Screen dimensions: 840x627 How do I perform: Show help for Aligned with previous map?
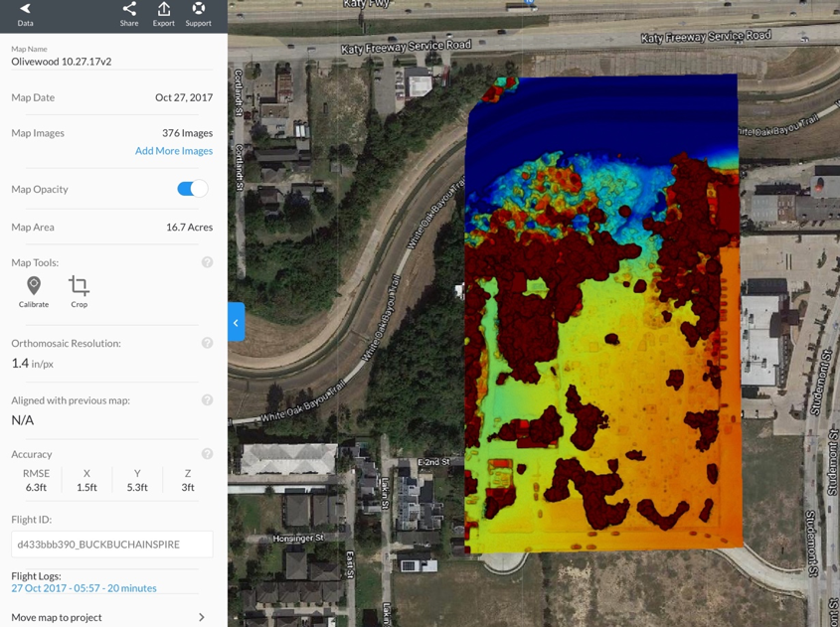point(208,400)
